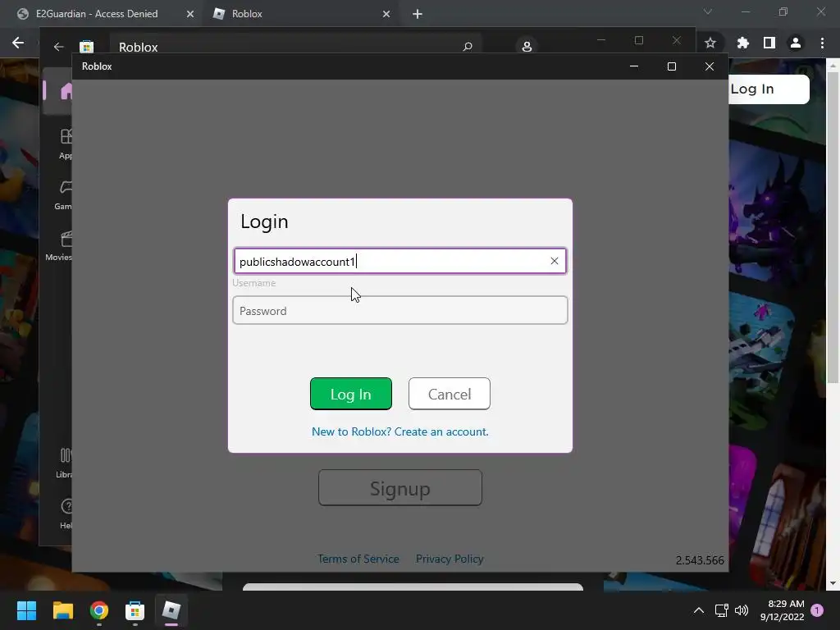Open Microsoft Store account profile icon
Screen dimensions: 840x630
tap(527, 47)
